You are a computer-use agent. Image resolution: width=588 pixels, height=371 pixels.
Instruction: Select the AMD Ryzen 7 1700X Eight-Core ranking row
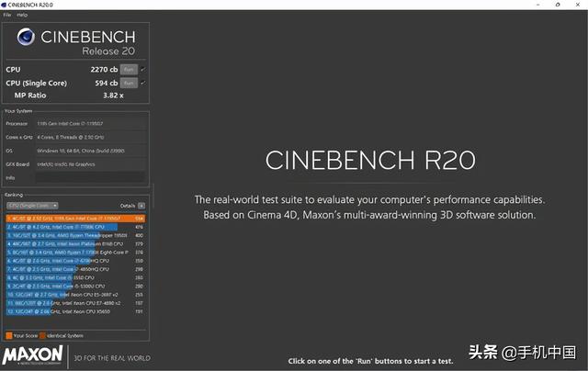pos(75,253)
